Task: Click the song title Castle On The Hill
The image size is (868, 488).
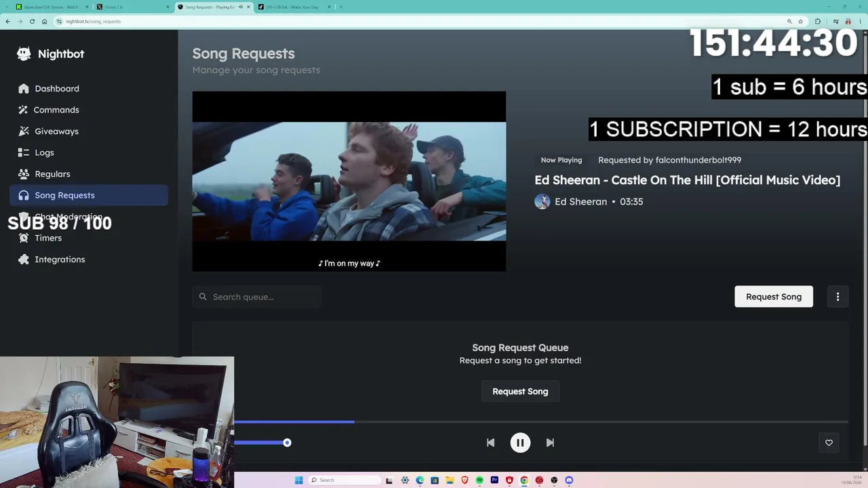Action: [687, 180]
